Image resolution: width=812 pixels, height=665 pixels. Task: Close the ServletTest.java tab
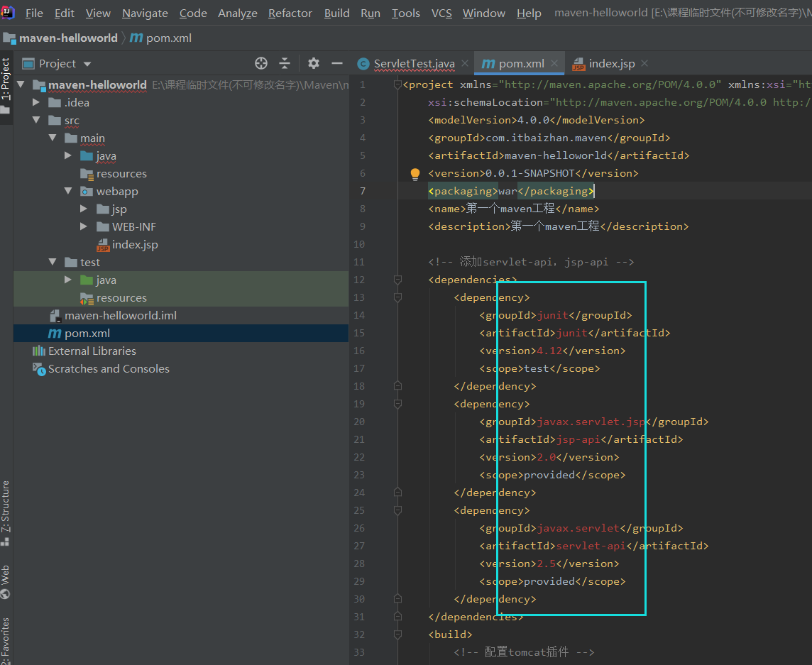[465, 63]
